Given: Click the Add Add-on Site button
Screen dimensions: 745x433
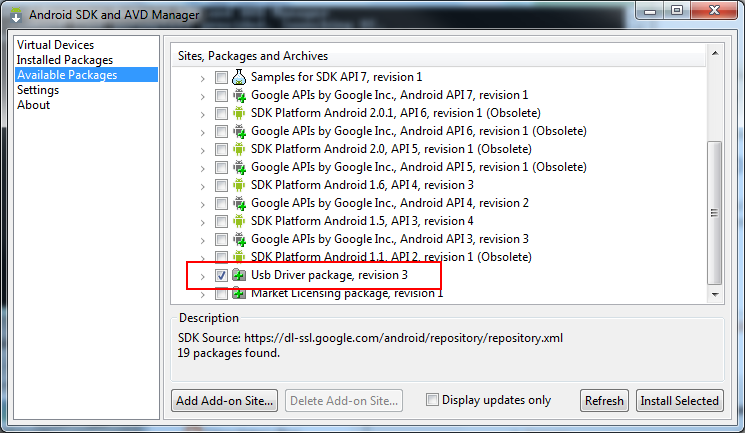Looking at the screenshot, I should click(225, 401).
